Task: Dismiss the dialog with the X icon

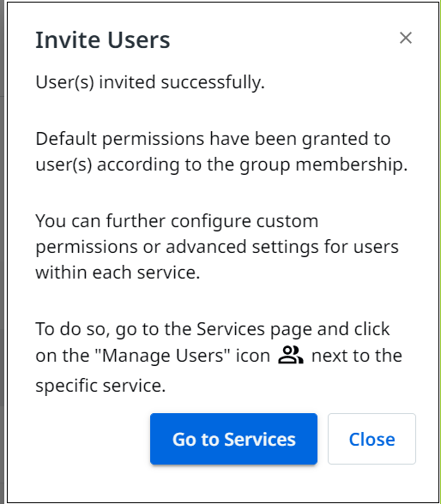Action: 406,38
